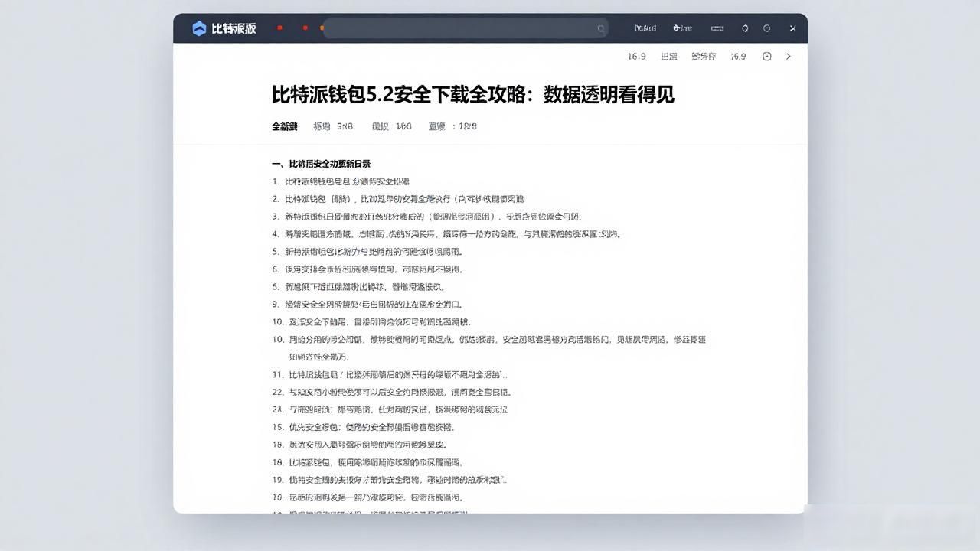Click the small ring icon left of minus-circle

click(745, 28)
